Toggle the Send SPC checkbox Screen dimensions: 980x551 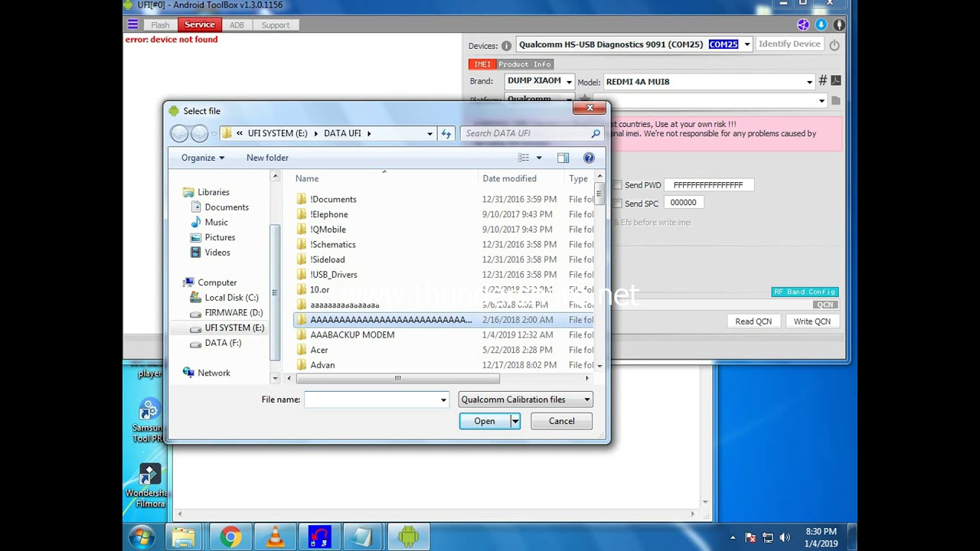click(617, 203)
